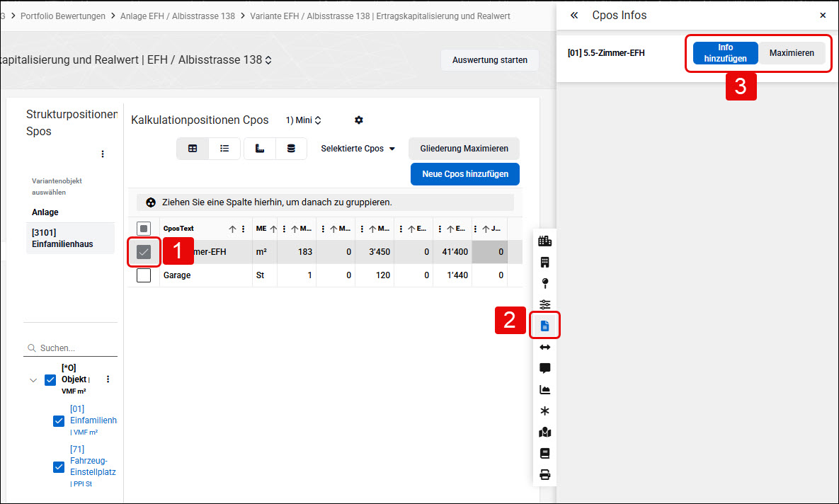Open the single building icon in side toolbar
This screenshot has width=839, height=504.
544,262
